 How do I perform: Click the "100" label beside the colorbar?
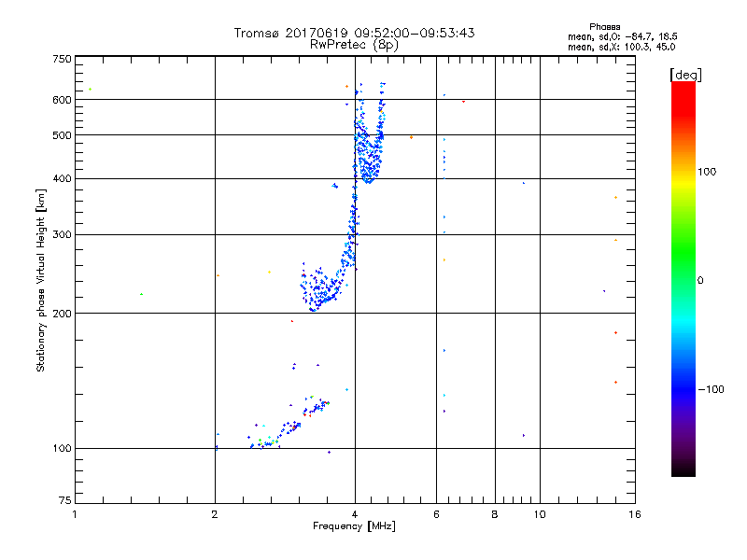point(707,172)
